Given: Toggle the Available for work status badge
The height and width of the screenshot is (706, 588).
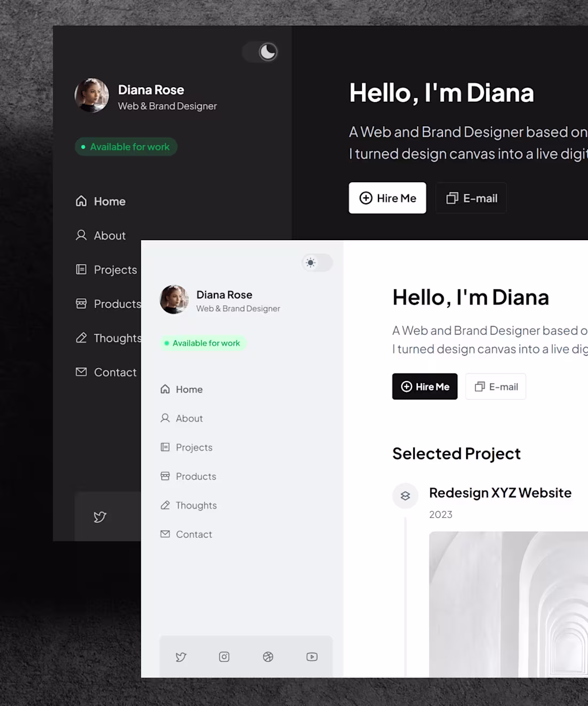Looking at the screenshot, I should [x=203, y=343].
